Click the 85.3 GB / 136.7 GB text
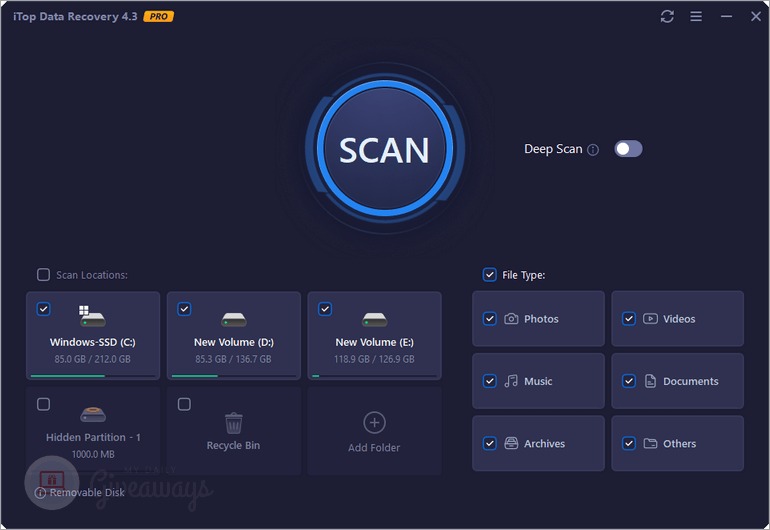The image size is (770, 530). tap(233, 359)
